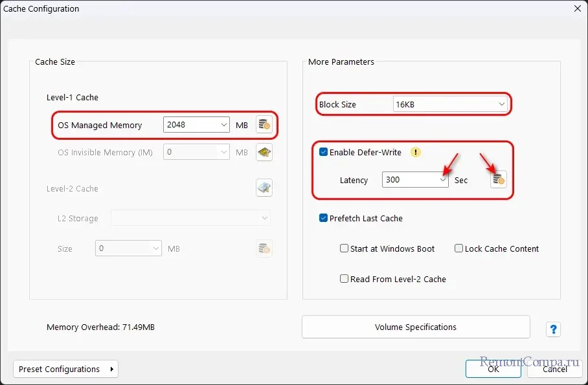The image size is (588, 385).
Task: Uncheck Prefetch Last Cache
Action: pyautogui.click(x=324, y=219)
